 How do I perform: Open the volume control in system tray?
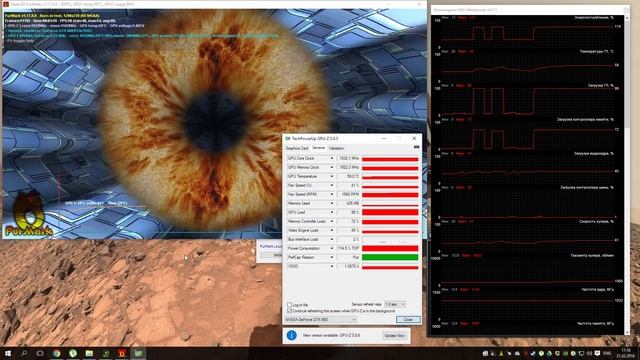coord(589,353)
